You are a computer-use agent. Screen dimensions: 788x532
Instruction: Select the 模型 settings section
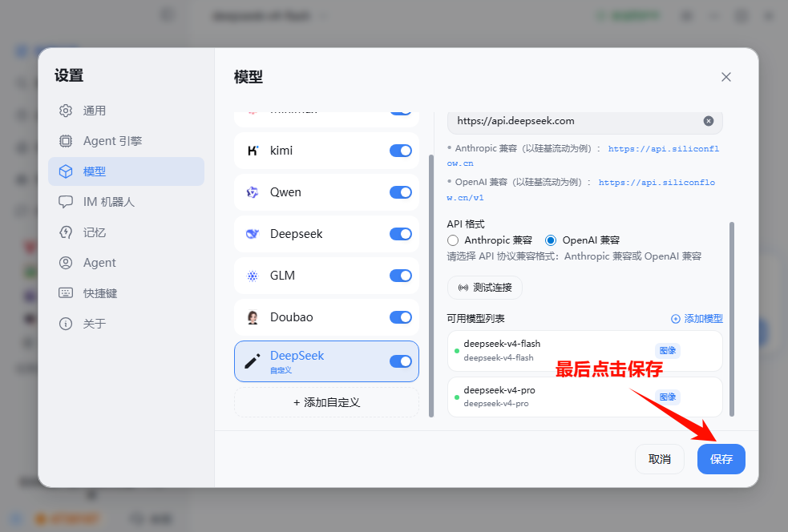126,171
